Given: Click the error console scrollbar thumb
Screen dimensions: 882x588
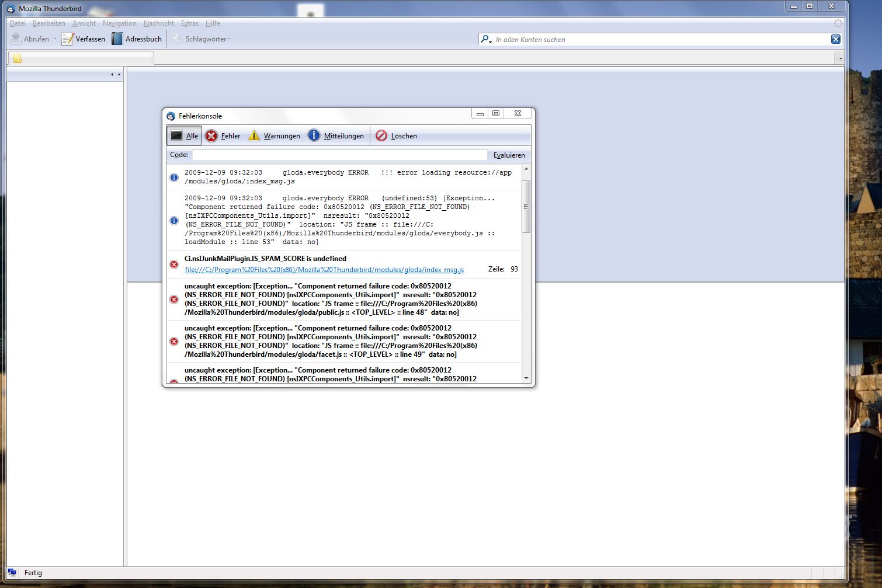Looking at the screenshot, I should point(526,207).
